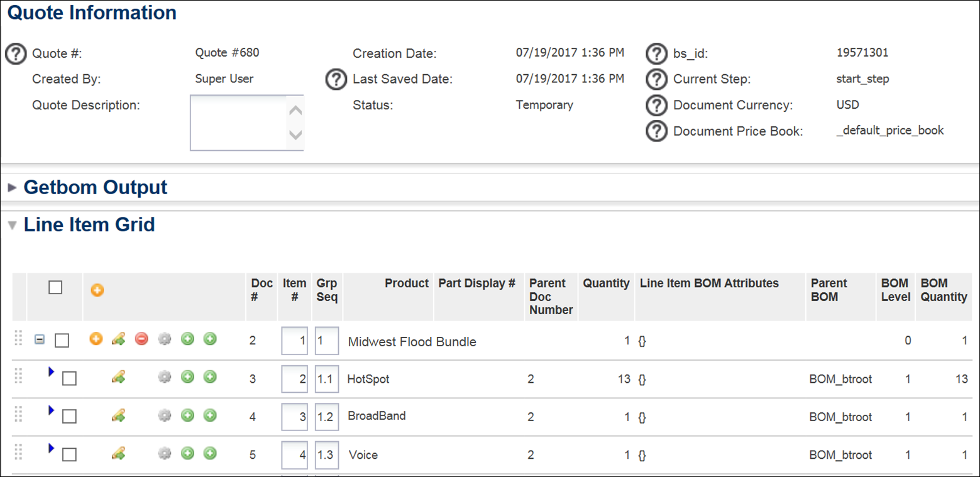Expand the Getbom Output section
This screenshot has width=980, height=477.
12,187
